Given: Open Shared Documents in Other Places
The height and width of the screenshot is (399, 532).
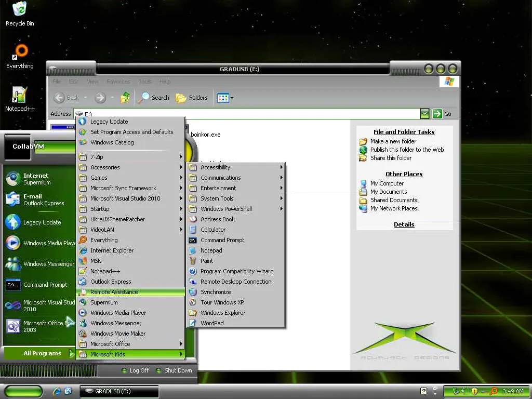Looking at the screenshot, I should tap(394, 200).
